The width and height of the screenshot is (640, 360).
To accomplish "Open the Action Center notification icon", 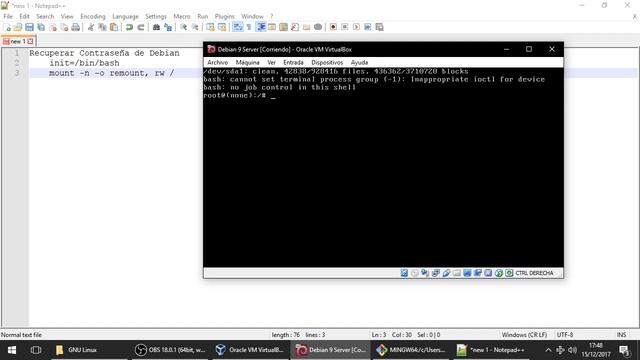I will coord(624,350).
